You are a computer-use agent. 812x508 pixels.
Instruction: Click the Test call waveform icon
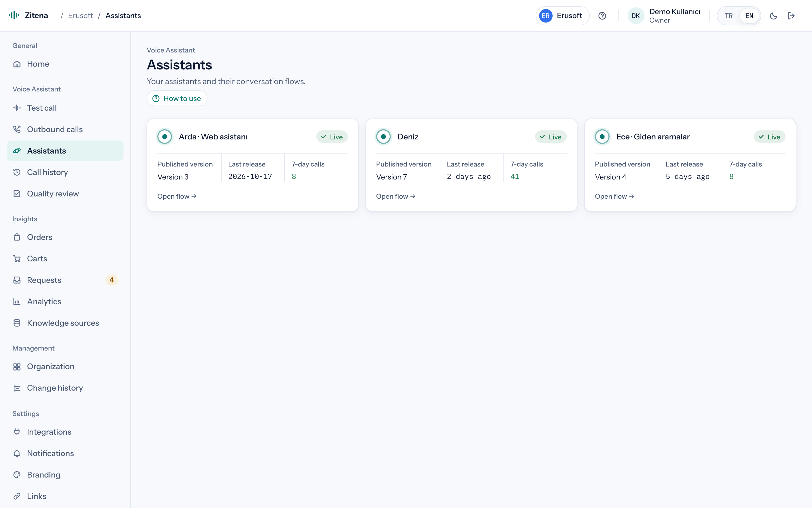17,108
